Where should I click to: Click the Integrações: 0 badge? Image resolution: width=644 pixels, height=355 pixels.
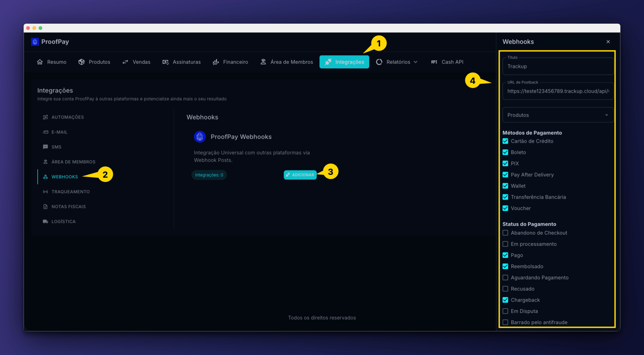(209, 175)
